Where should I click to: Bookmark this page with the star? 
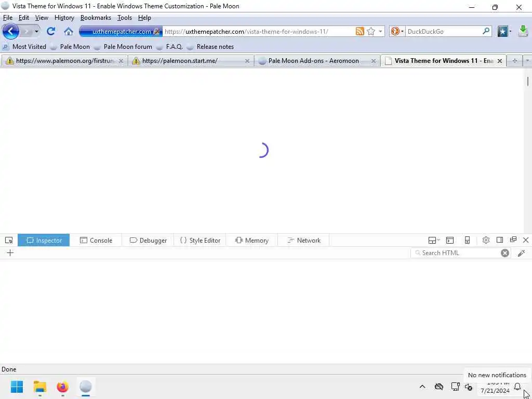coord(371,32)
